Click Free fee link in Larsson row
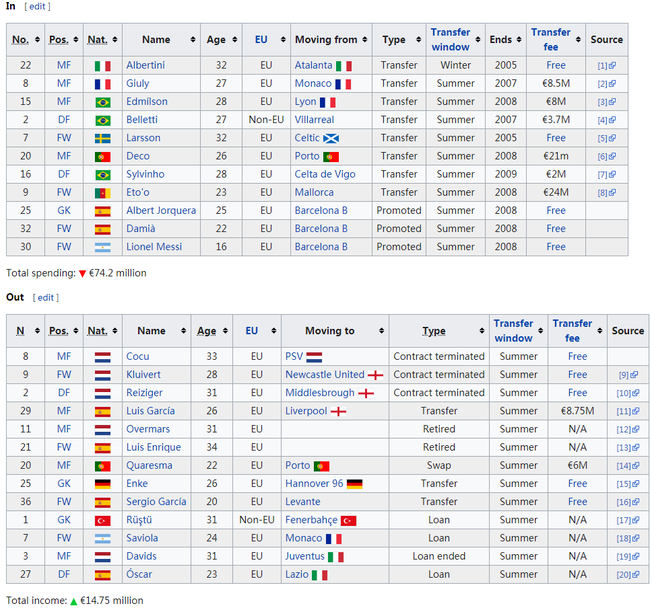This screenshot has height=610, width=650. point(555,138)
